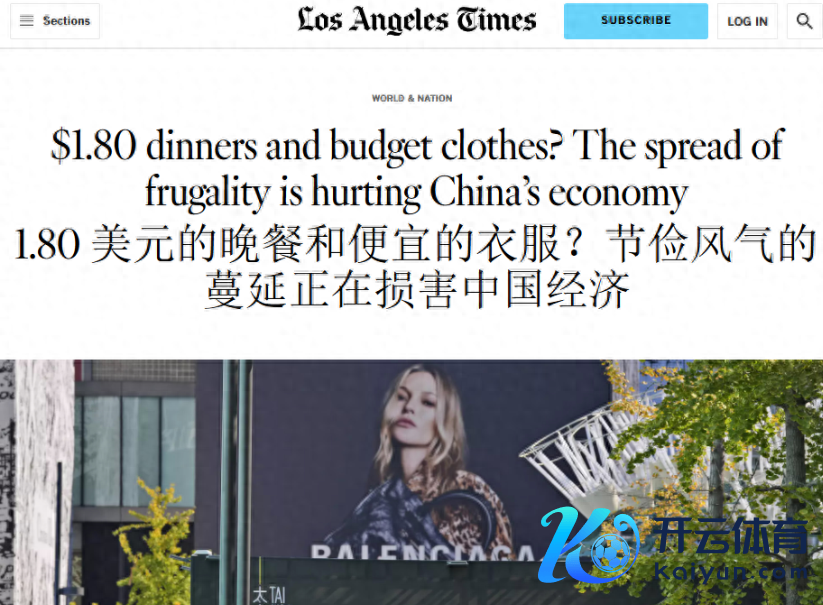This screenshot has width=823, height=605.
Task: Click the search magnifier icon
Action: pos(804,21)
